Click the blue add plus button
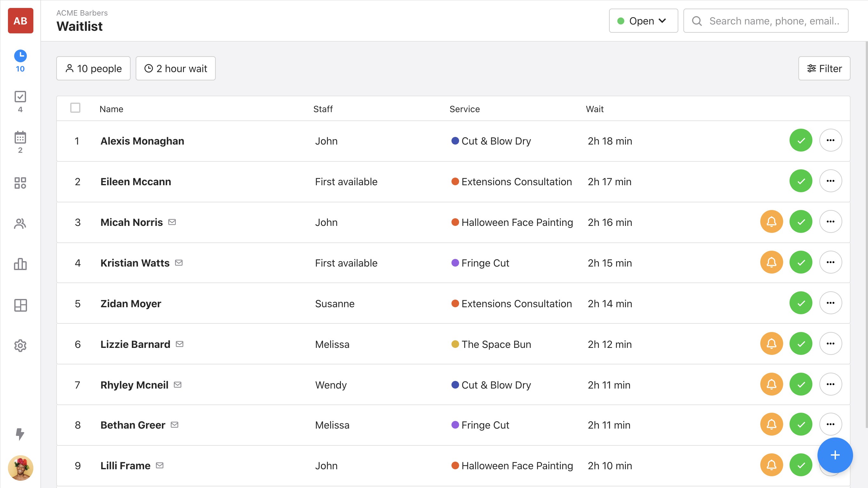Image resolution: width=868 pixels, height=488 pixels. click(835, 455)
